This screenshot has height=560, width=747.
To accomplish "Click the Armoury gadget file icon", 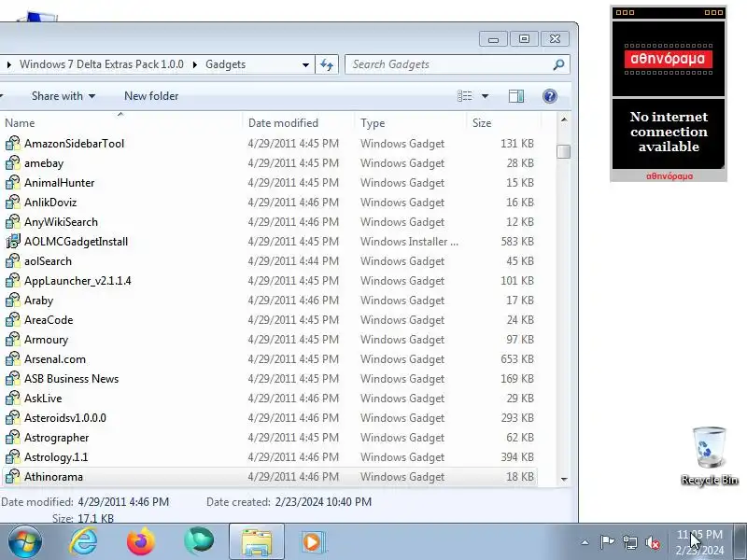I will pos(13,339).
